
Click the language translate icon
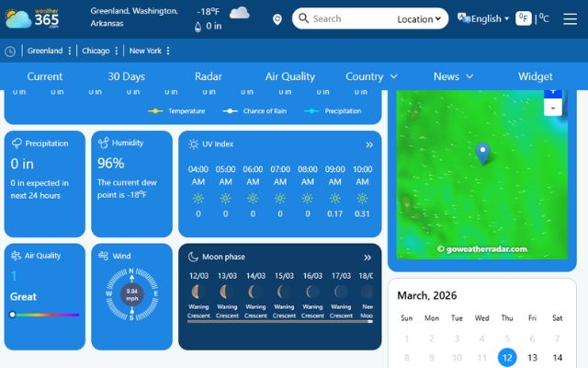click(463, 18)
